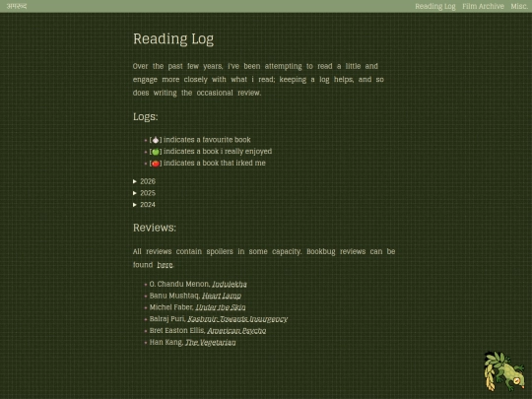Select the 'Reading Log' page heading
Viewport: 532px width, 399px height.
click(x=173, y=38)
